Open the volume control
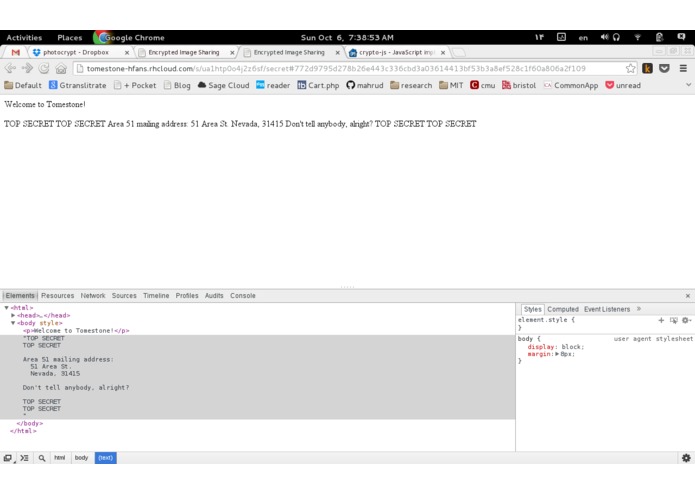The image size is (695, 494). [x=605, y=37]
